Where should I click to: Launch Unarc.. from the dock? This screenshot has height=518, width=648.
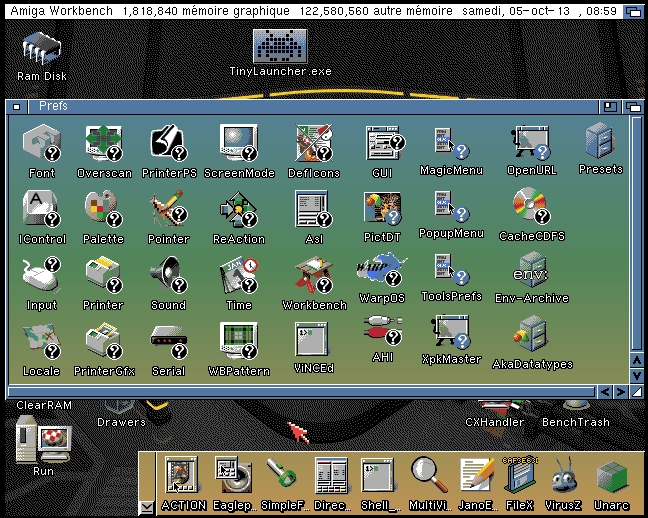(x=612, y=476)
